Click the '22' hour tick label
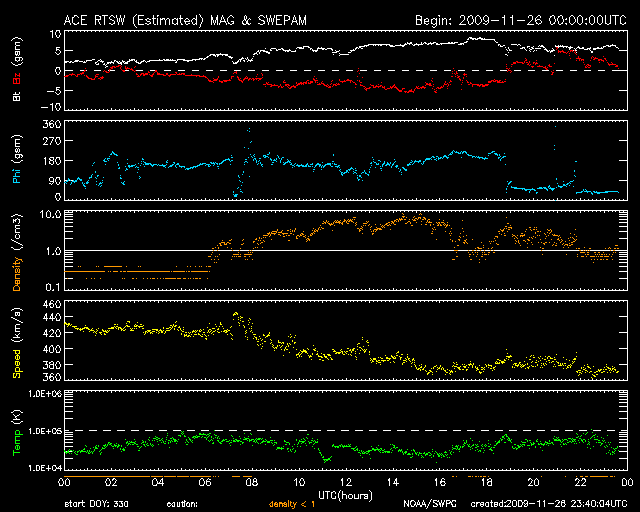The width and height of the screenshot is (640, 512). click(x=580, y=482)
